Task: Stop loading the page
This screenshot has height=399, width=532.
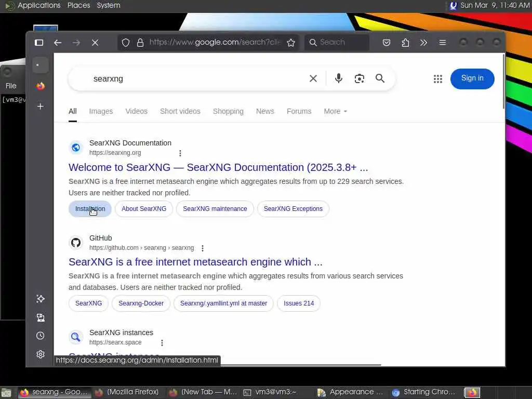Action: point(95,43)
